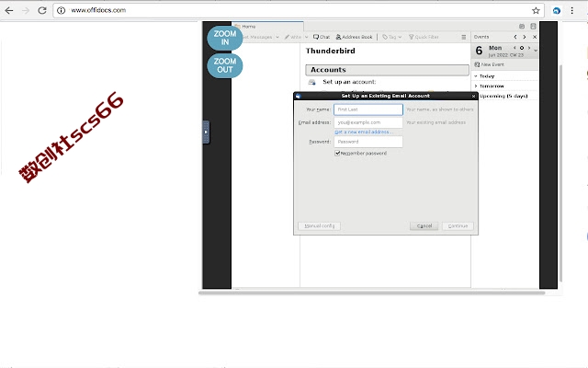View site information icon in address bar
The image size is (588, 368).
61,10
